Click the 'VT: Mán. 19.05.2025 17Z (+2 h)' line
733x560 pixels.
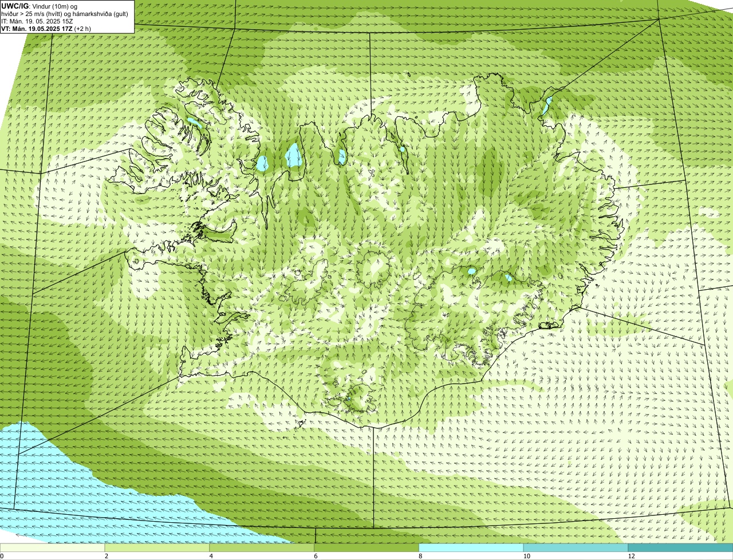coord(46,28)
